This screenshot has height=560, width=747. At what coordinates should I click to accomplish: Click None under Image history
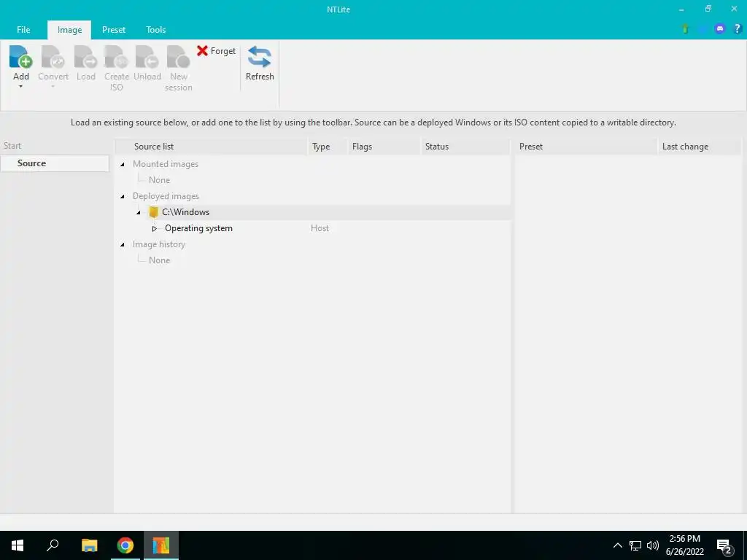pos(159,260)
